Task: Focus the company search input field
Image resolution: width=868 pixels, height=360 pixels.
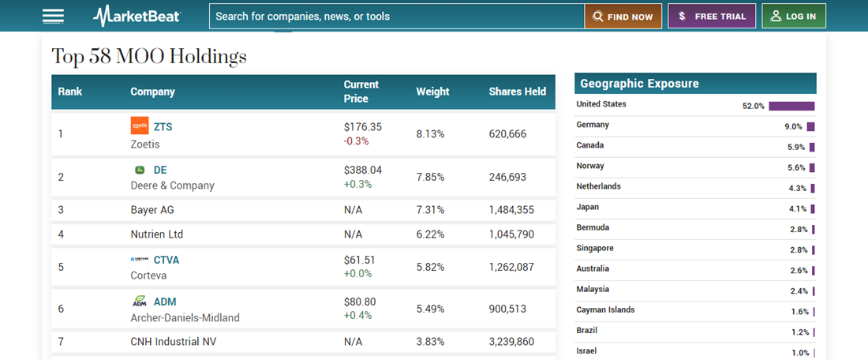Action: [x=397, y=17]
